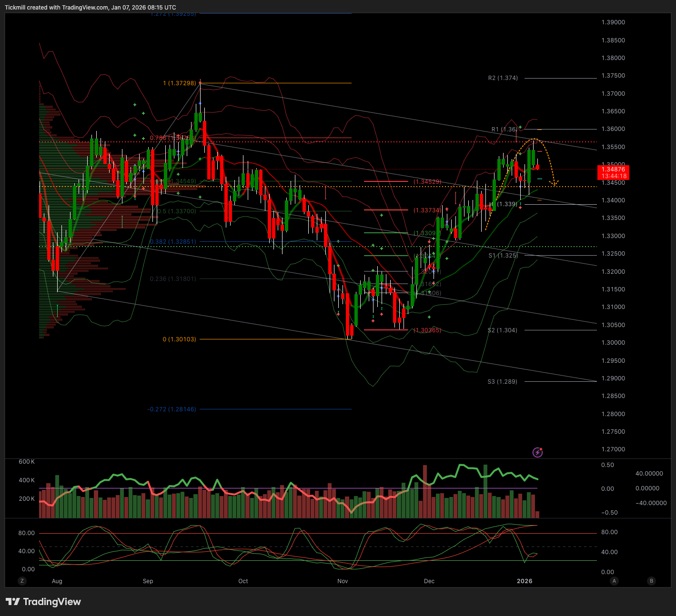Screen dimensions: 676x616
Task: Click the Tickmill created with TradingView.com caption
Action: 91,8
